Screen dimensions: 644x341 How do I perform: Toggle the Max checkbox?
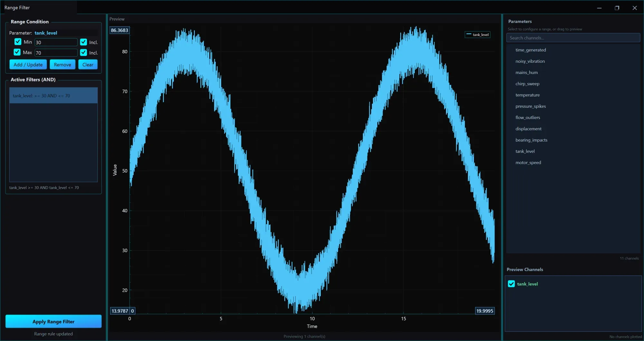click(x=17, y=52)
